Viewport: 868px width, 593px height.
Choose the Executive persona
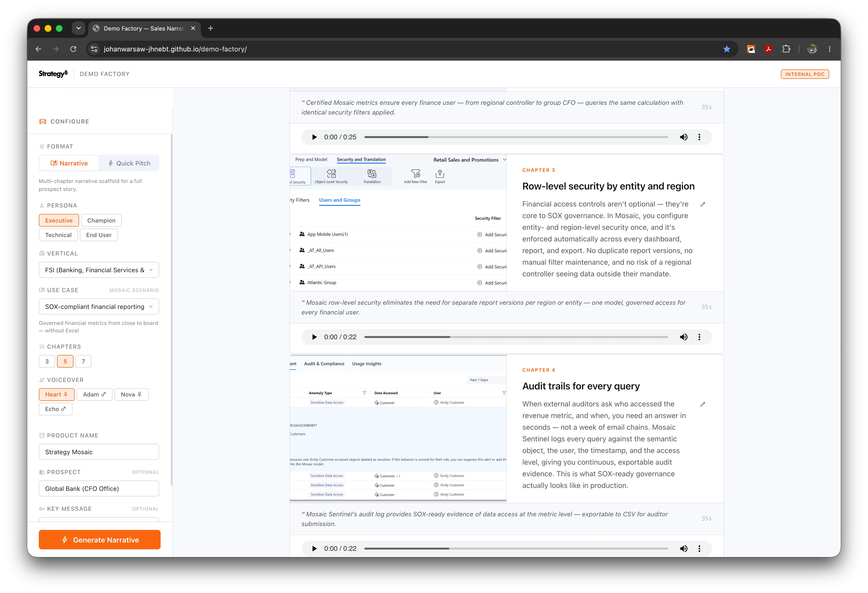click(x=59, y=221)
